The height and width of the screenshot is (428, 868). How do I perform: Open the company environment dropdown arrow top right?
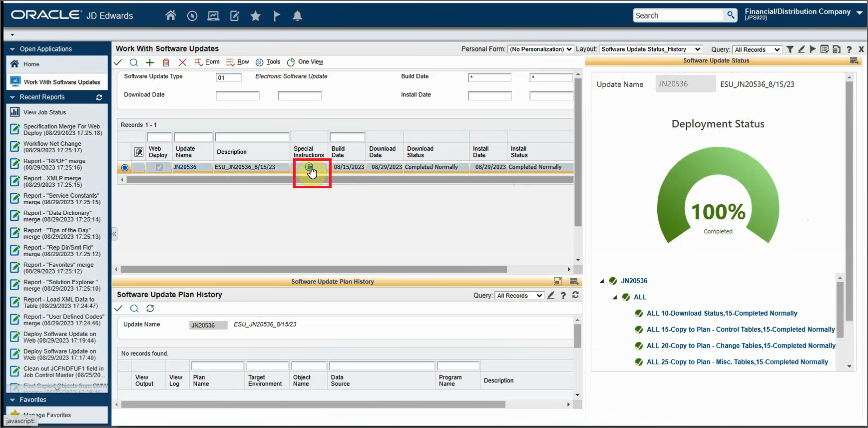[860, 13]
